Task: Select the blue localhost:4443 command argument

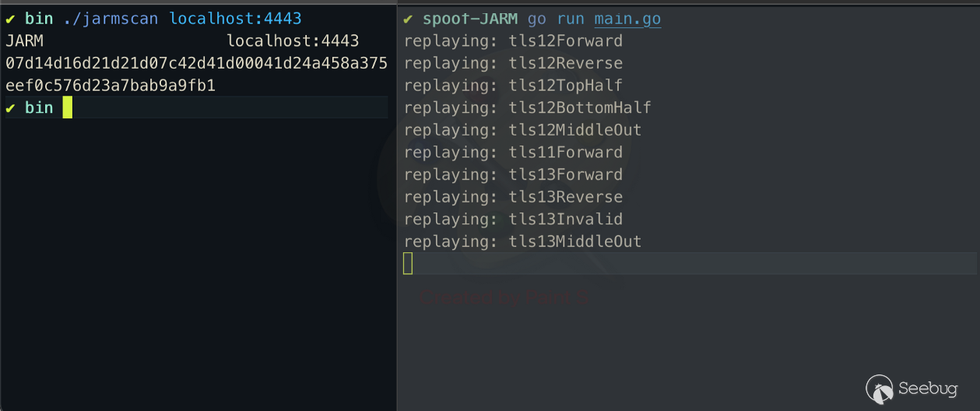Action: click(235, 18)
